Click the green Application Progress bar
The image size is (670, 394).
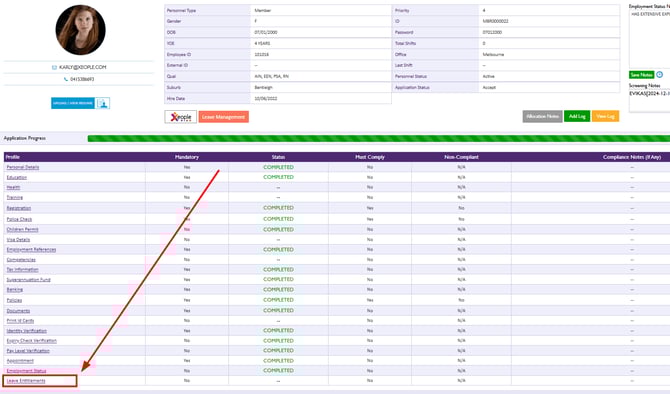tap(379, 138)
